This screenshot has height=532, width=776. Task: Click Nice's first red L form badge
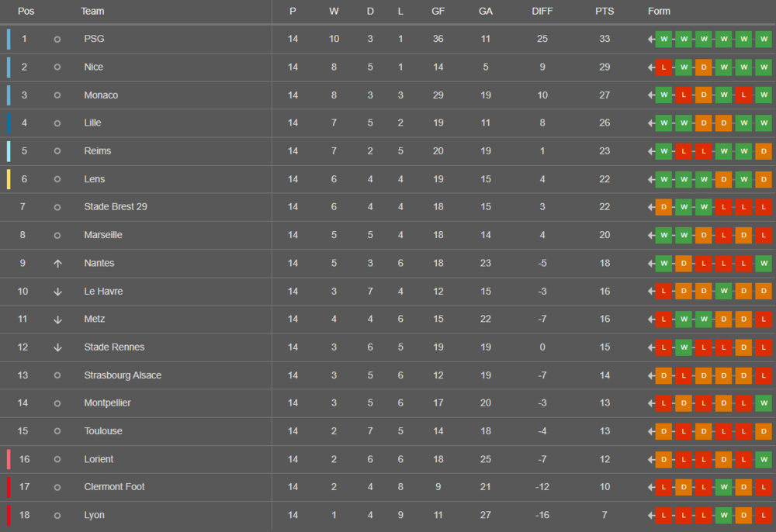[x=663, y=67]
